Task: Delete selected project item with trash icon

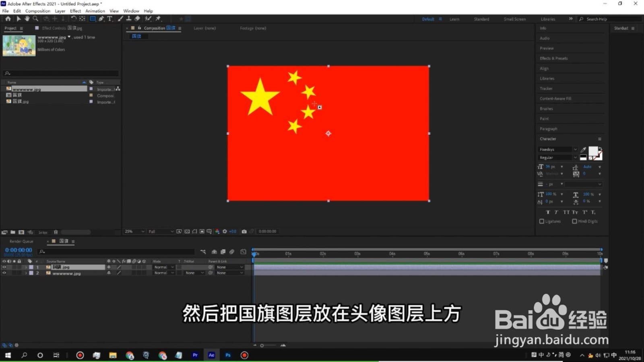Action: point(56,232)
